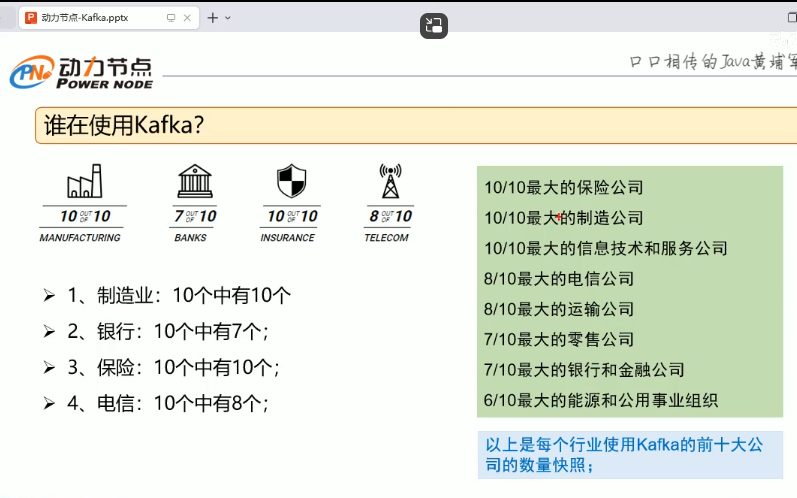Click the floating exit-fullscreen icon at top
The height and width of the screenshot is (498, 797).
[x=434, y=25]
